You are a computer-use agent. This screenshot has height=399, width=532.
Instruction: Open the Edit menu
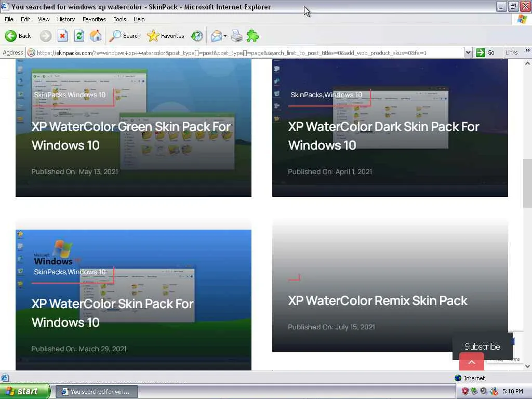(x=25, y=19)
